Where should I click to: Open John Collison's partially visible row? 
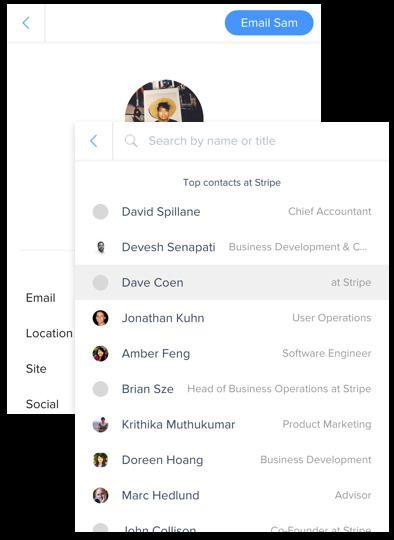click(x=231, y=527)
